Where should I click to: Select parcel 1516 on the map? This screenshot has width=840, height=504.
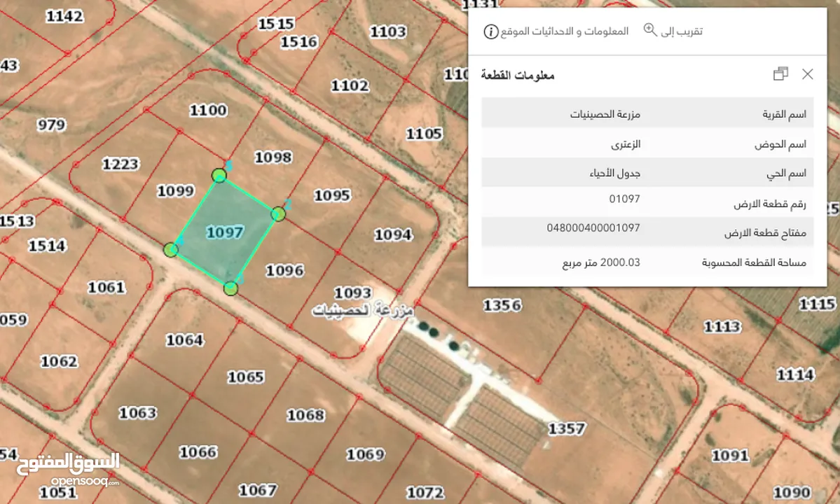[299, 42]
